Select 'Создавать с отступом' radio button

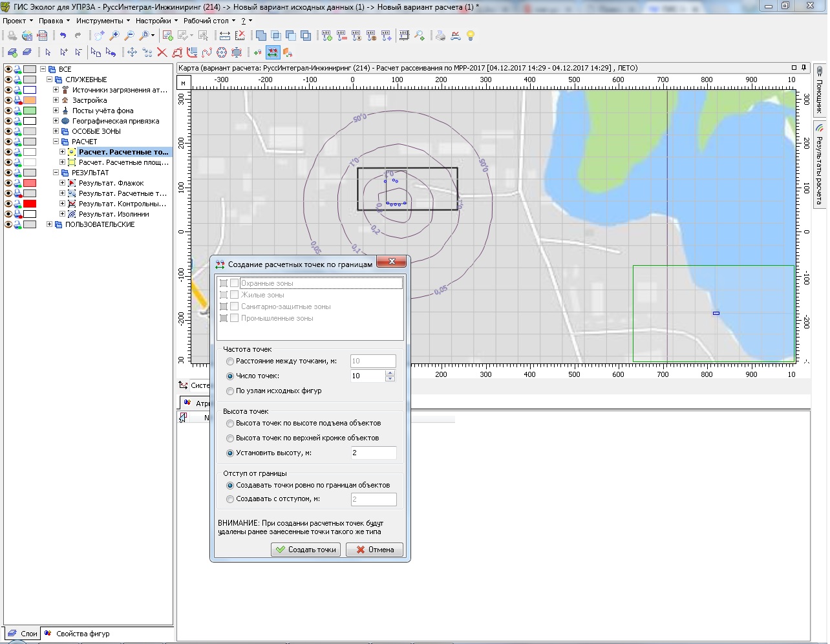(x=230, y=499)
